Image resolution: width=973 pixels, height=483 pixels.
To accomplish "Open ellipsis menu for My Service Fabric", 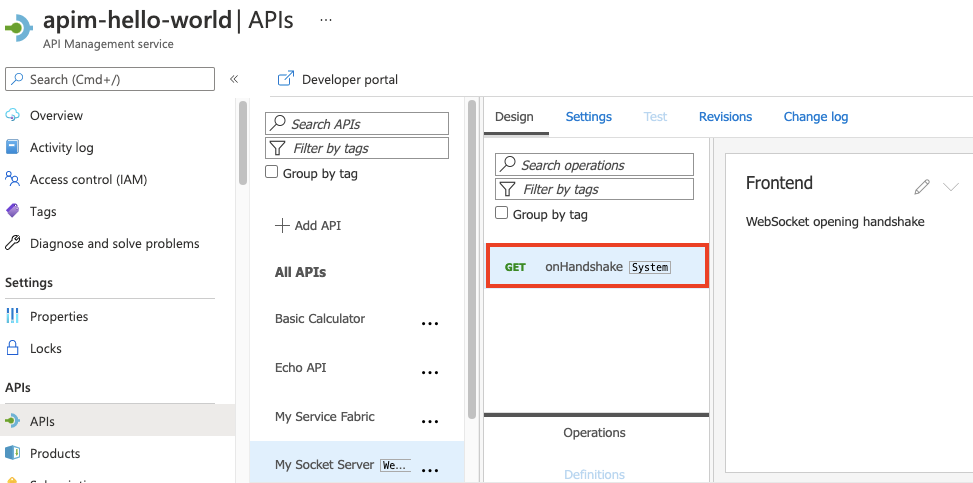I will point(430,422).
